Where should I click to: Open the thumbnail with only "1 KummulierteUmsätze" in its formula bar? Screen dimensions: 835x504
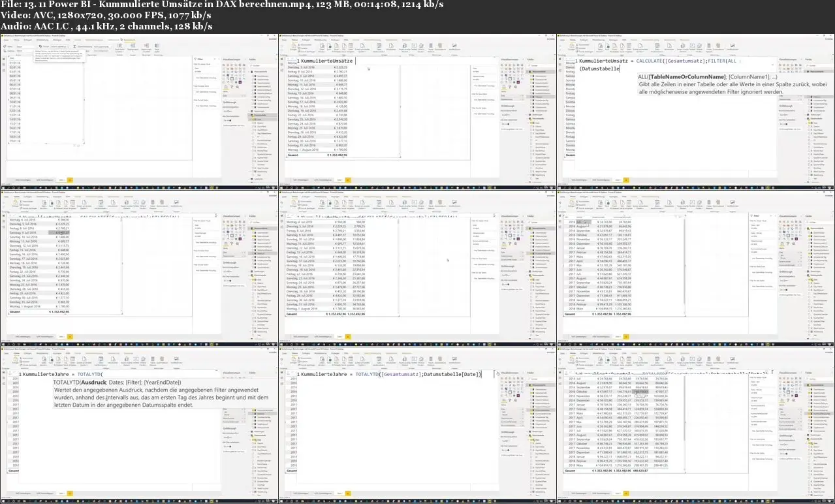click(418, 111)
